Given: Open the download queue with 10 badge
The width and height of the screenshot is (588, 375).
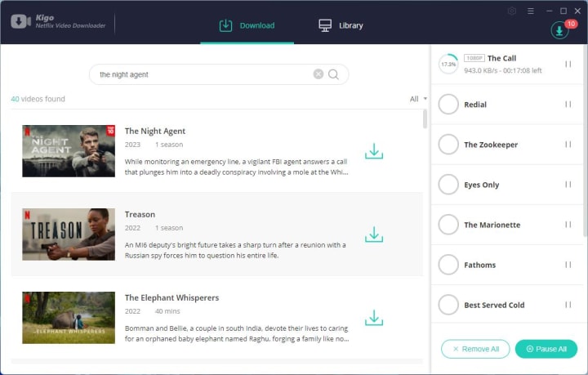Looking at the screenshot, I should [559, 30].
